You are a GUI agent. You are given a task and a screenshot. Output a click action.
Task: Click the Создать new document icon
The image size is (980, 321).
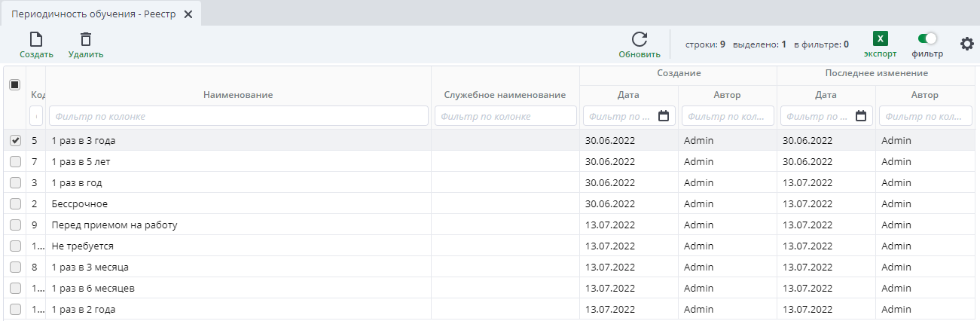pos(35,40)
